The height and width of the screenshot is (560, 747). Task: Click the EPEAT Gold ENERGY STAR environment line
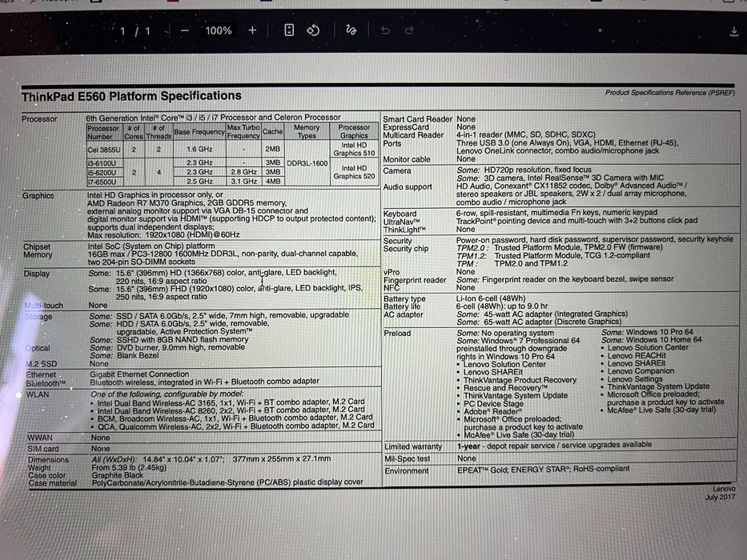543,470
